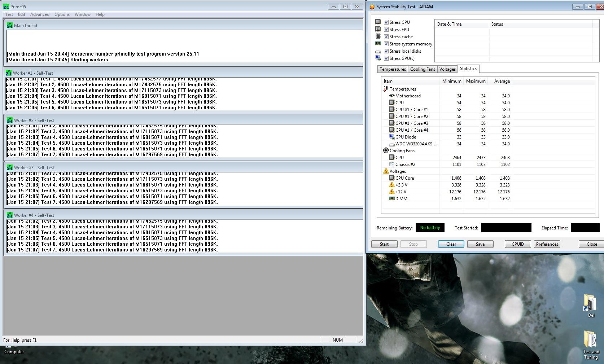This screenshot has width=604, height=364.
Task: Toggle the Stress FPU checkbox
Action: (386, 30)
